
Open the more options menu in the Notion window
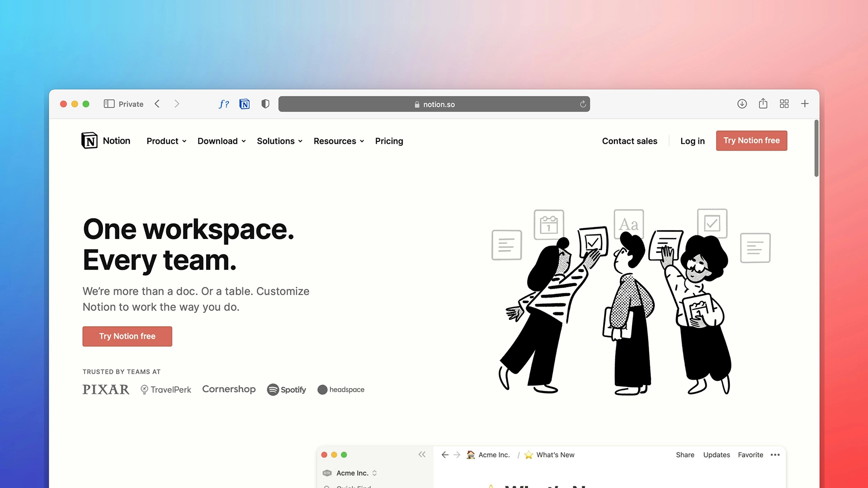click(x=775, y=455)
